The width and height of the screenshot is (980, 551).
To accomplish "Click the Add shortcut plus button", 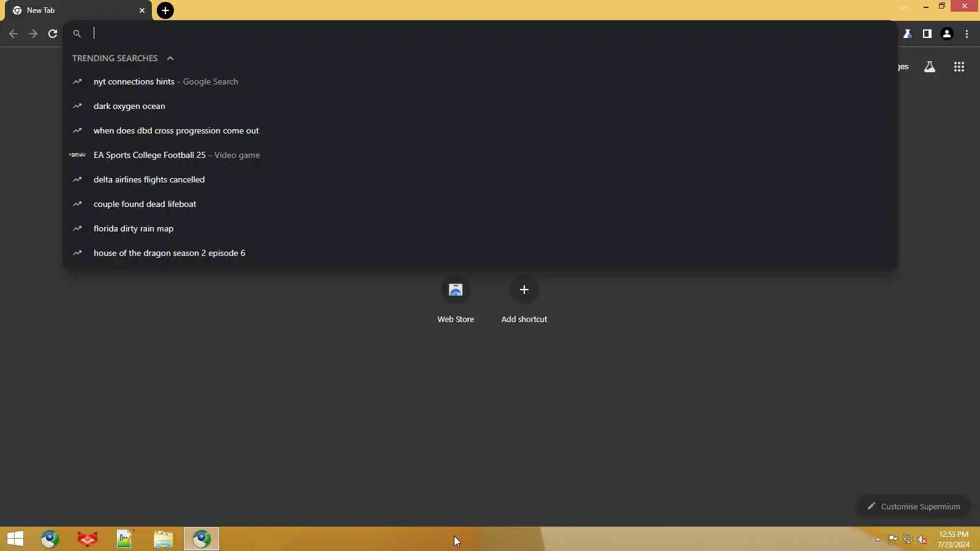I will [524, 290].
